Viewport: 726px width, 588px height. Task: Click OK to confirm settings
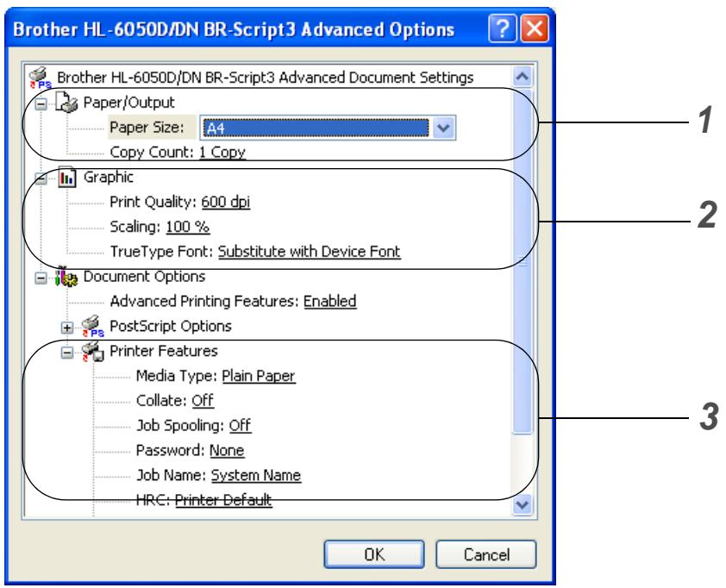point(374,554)
